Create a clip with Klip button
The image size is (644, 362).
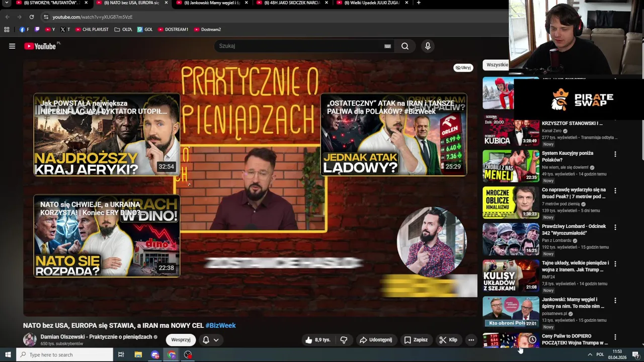pos(448,340)
